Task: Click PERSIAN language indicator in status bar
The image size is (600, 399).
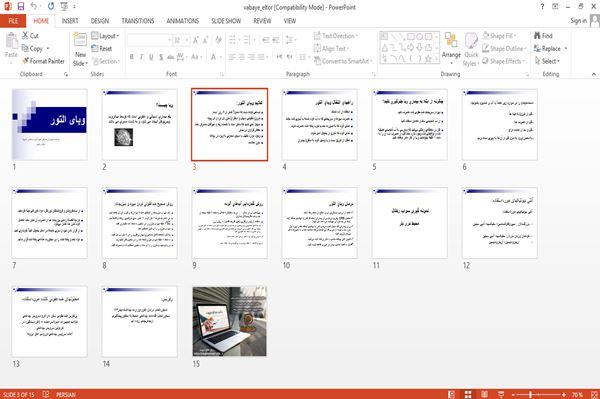Action: (x=66, y=395)
